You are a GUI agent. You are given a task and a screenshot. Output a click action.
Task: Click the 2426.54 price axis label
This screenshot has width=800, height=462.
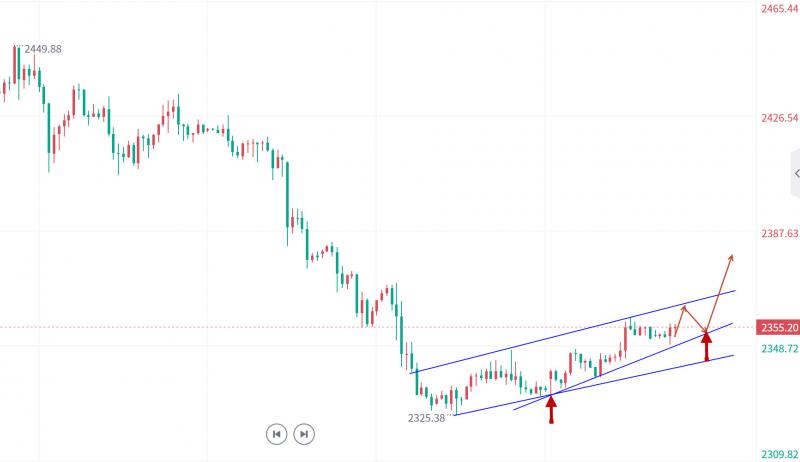click(x=778, y=118)
